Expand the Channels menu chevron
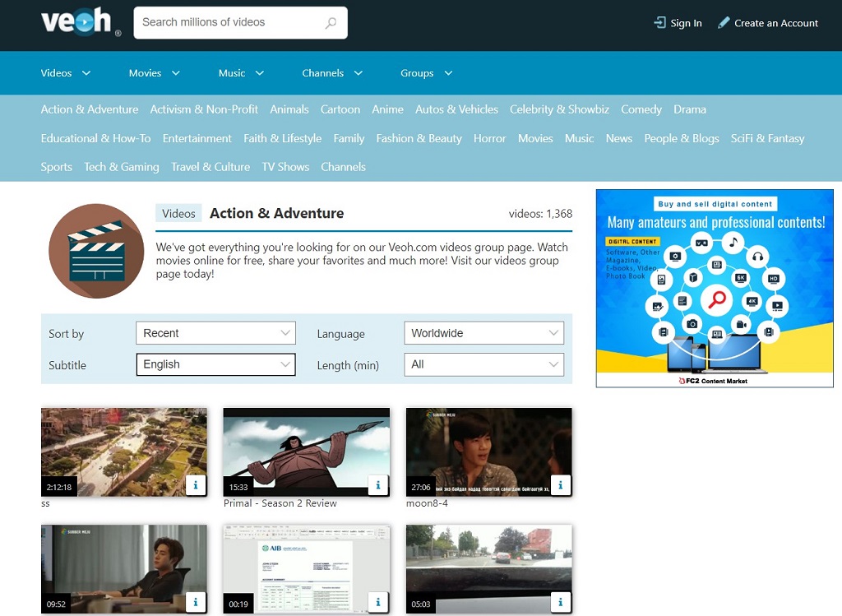Image resolution: width=842 pixels, height=616 pixels. 359,73
